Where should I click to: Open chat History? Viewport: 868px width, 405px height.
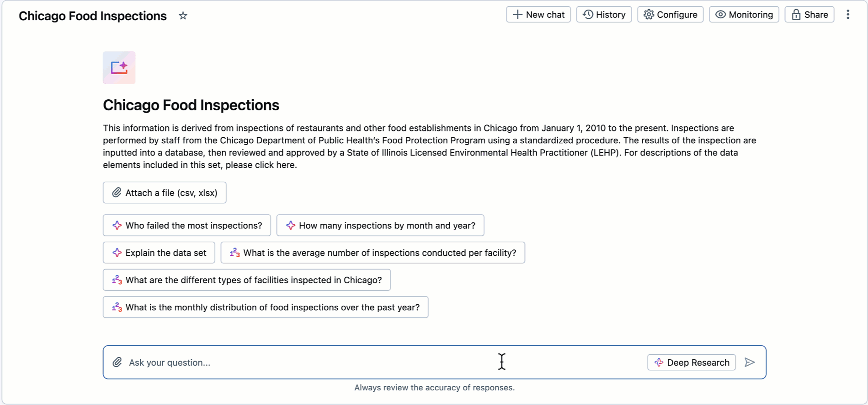(x=604, y=15)
